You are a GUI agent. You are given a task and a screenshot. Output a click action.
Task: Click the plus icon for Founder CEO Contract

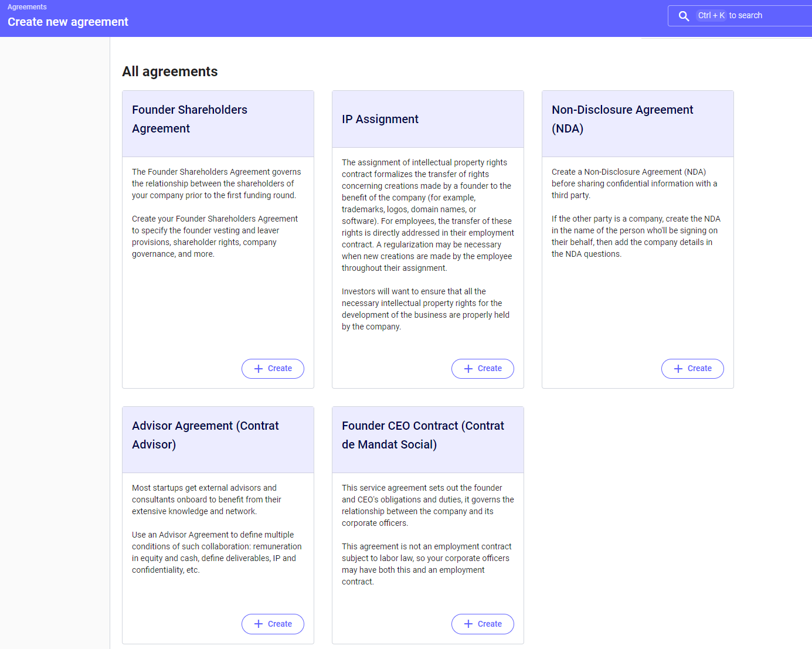pos(468,624)
